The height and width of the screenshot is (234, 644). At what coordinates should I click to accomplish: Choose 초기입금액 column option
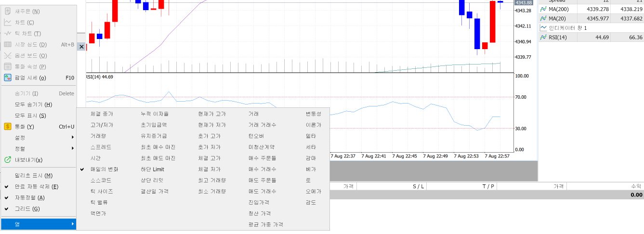click(x=154, y=125)
